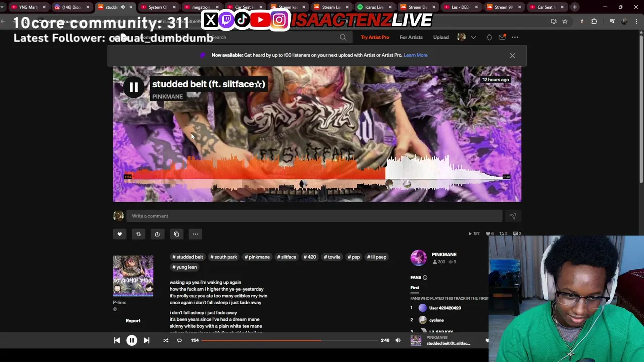View the 2 reposts count stat
The width and height of the screenshot is (644, 362).
point(504,234)
